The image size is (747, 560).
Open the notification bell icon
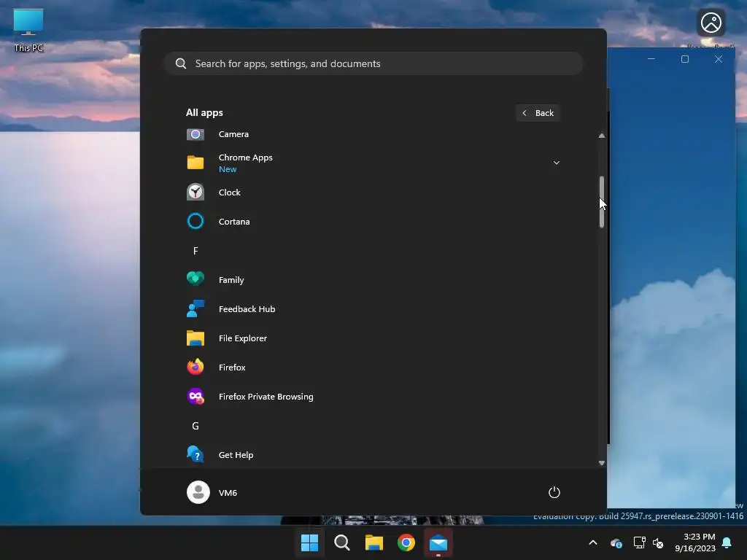point(727,542)
